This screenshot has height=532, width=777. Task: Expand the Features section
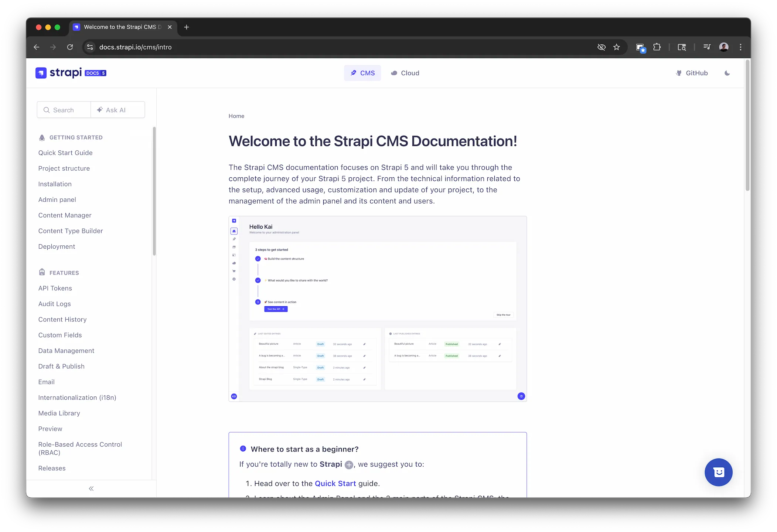(x=64, y=273)
